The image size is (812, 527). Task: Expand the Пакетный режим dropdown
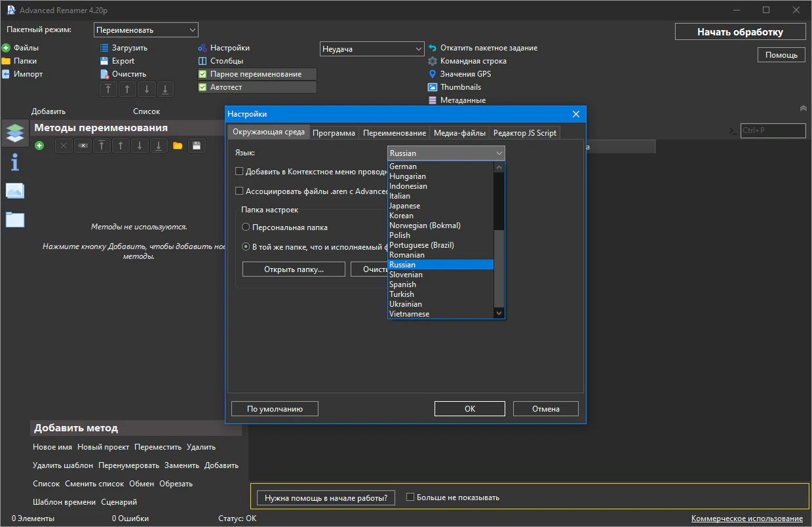tap(145, 30)
